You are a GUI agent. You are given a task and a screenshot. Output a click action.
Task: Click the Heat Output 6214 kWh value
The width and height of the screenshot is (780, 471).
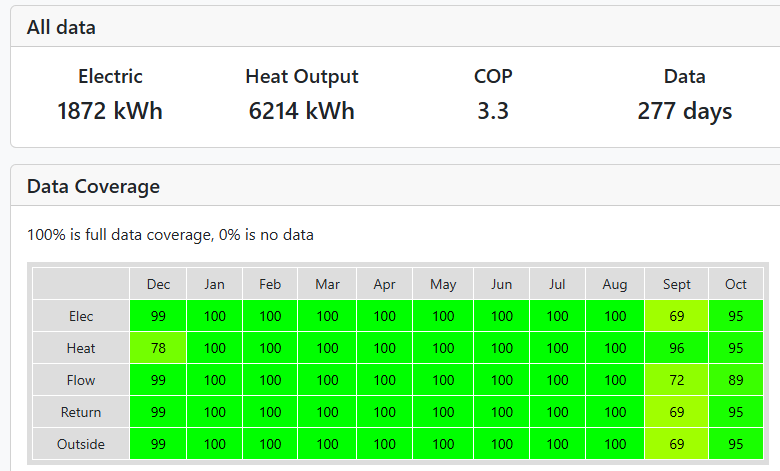(x=301, y=111)
